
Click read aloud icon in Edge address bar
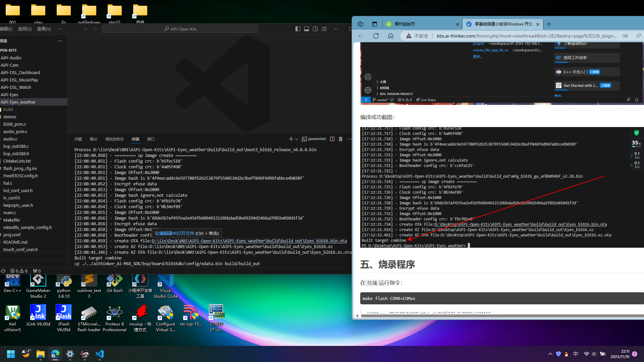(x=638, y=36)
